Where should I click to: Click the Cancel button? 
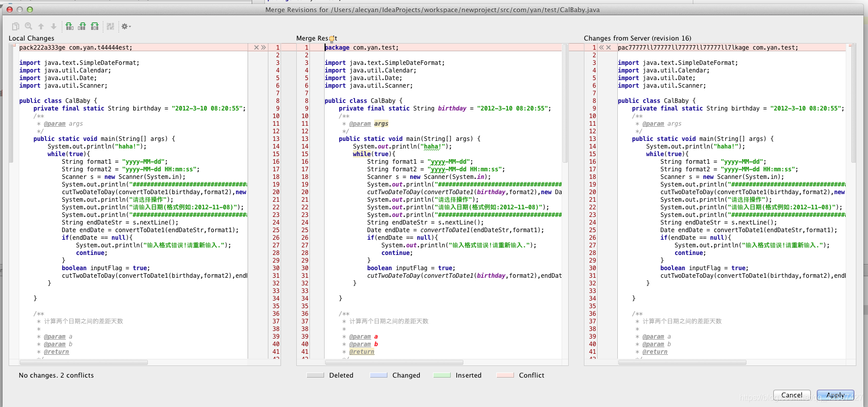click(x=792, y=395)
